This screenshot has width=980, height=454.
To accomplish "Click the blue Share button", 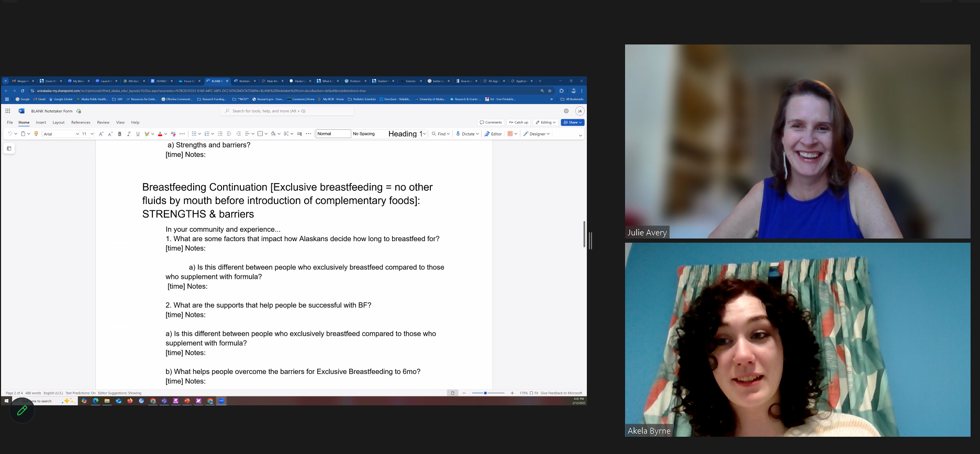I will [x=572, y=122].
